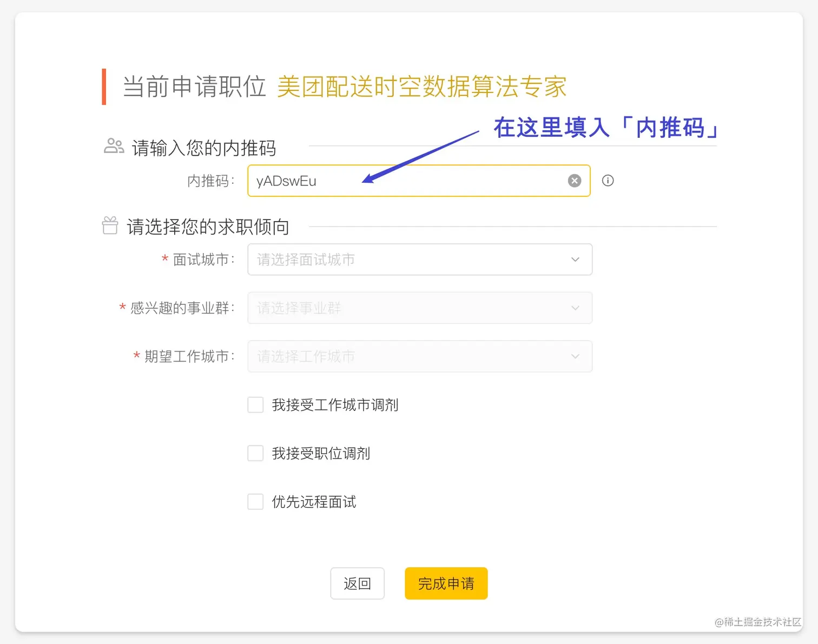
Task: Check 优先远程面试 checkbox
Action: coord(255,501)
